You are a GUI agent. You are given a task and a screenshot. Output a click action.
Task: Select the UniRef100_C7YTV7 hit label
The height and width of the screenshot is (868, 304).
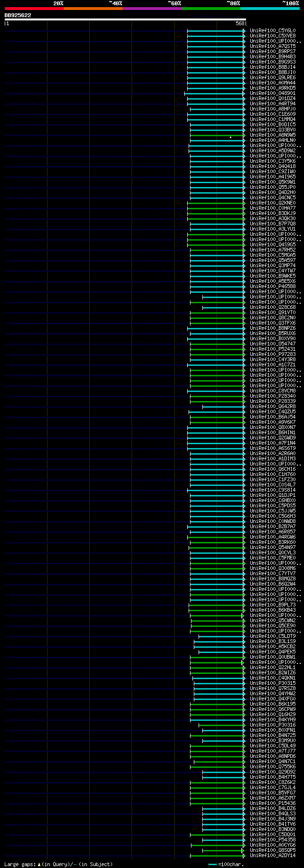[x=273, y=573]
